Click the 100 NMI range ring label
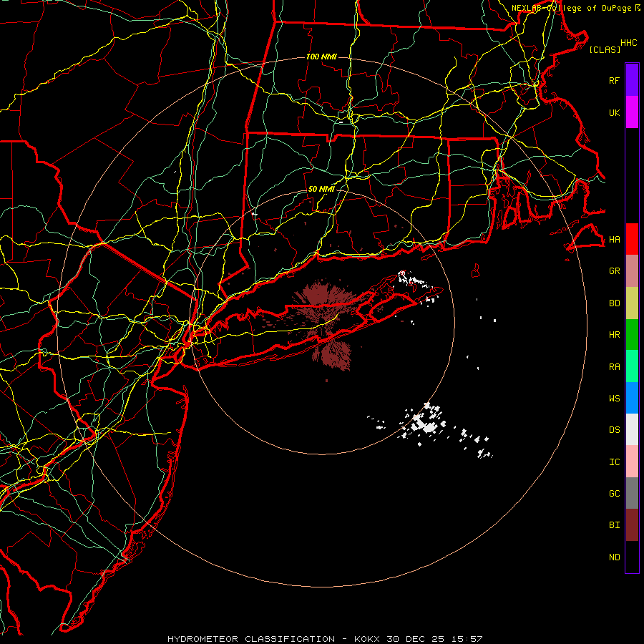Viewport: 644px width, 644px height. pyautogui.click(x=321, y=57)
